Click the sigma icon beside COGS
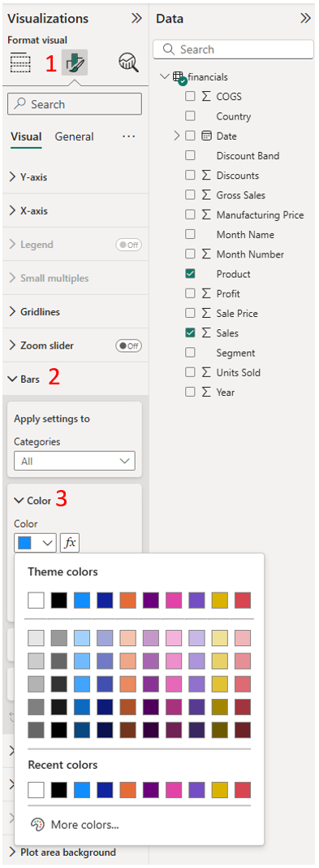 click(x=206, y=97)
